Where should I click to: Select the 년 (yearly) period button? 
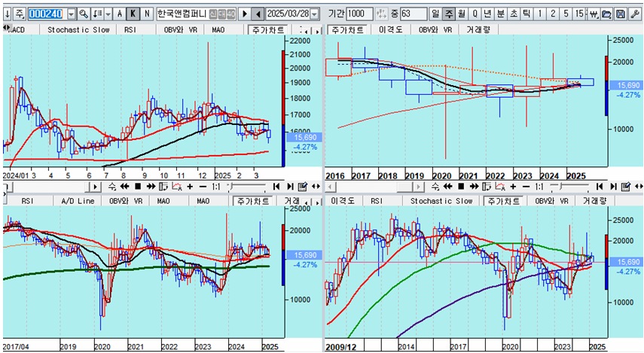487,14
